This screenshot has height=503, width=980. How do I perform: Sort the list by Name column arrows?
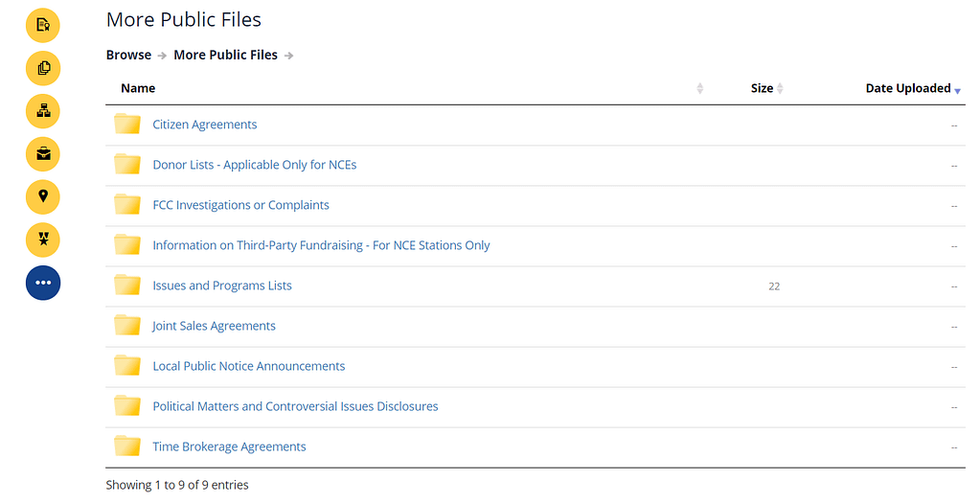(x=699, y=88)
